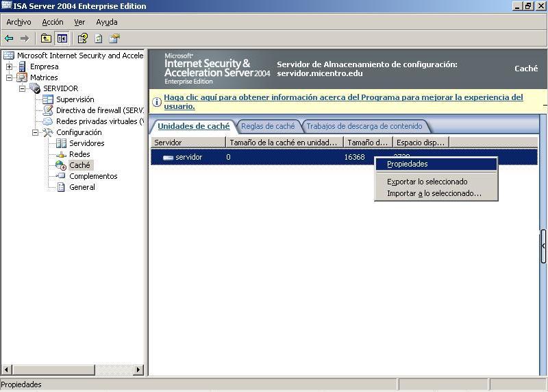
Task: Select Redes privadas virtuales node
Action: point(97,121)
